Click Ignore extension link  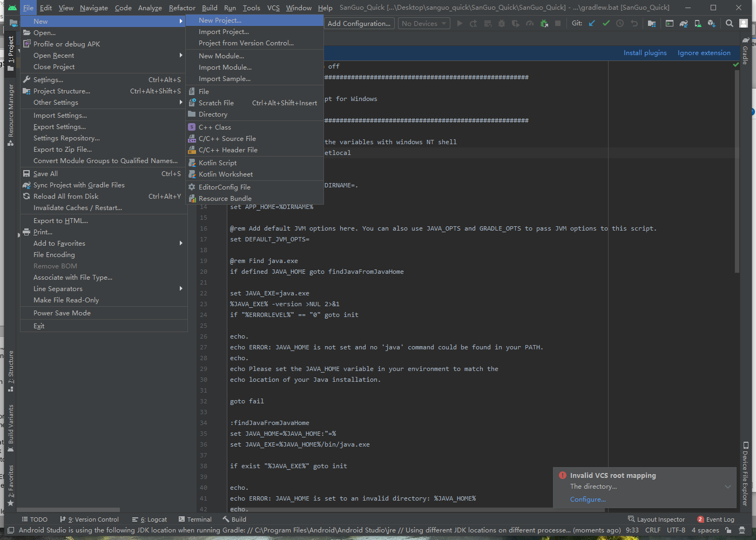coord(704,53)
